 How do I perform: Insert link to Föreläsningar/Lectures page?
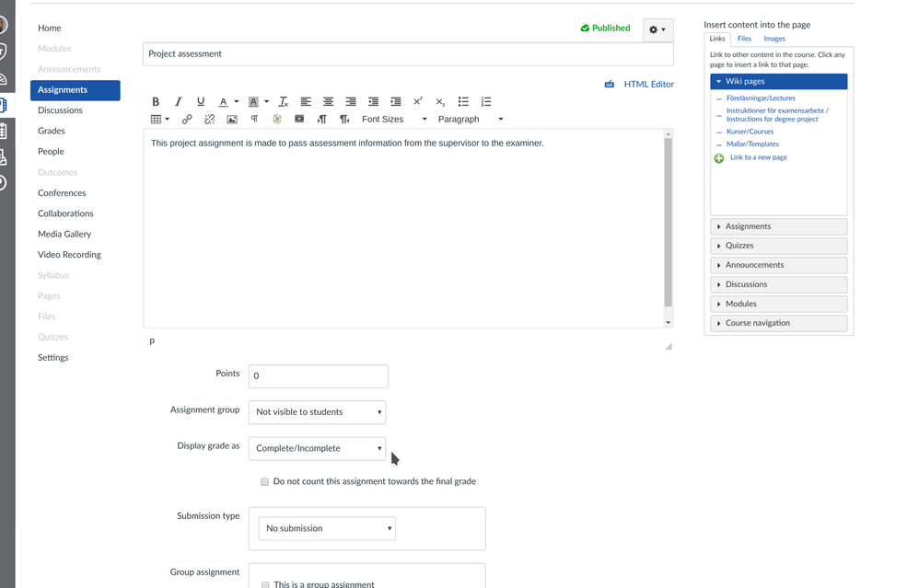(761, 98)
